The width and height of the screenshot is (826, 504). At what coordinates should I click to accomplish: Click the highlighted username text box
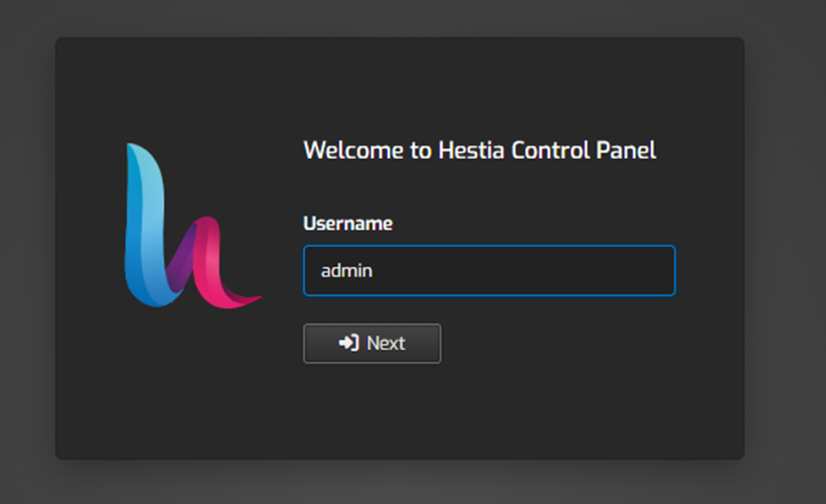488,271
